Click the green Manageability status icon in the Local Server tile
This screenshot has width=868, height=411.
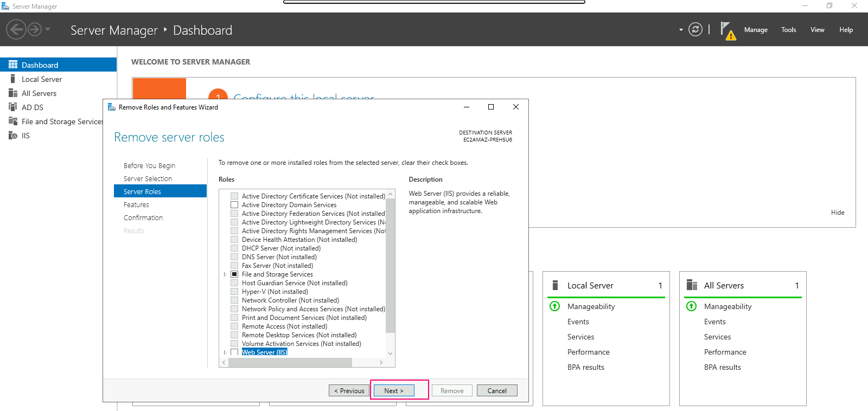[554, 306]
